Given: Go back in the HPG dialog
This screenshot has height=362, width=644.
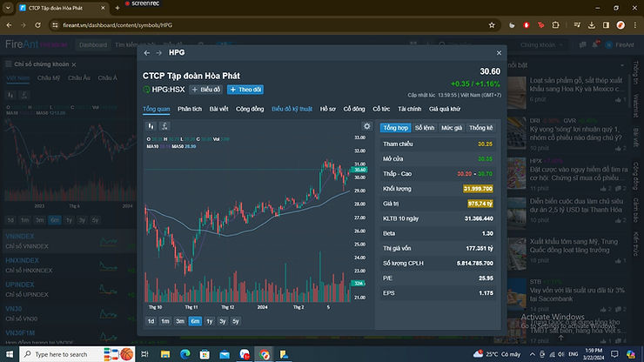Looking at the screenshot, I should (147, 52).
